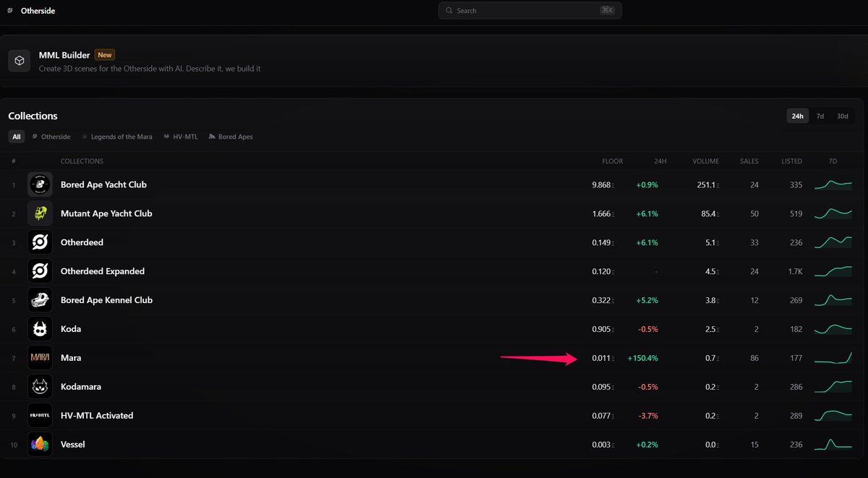Click Mara sales count 86
Viewport: 868px width, 478px height.
tap(754, 358)
